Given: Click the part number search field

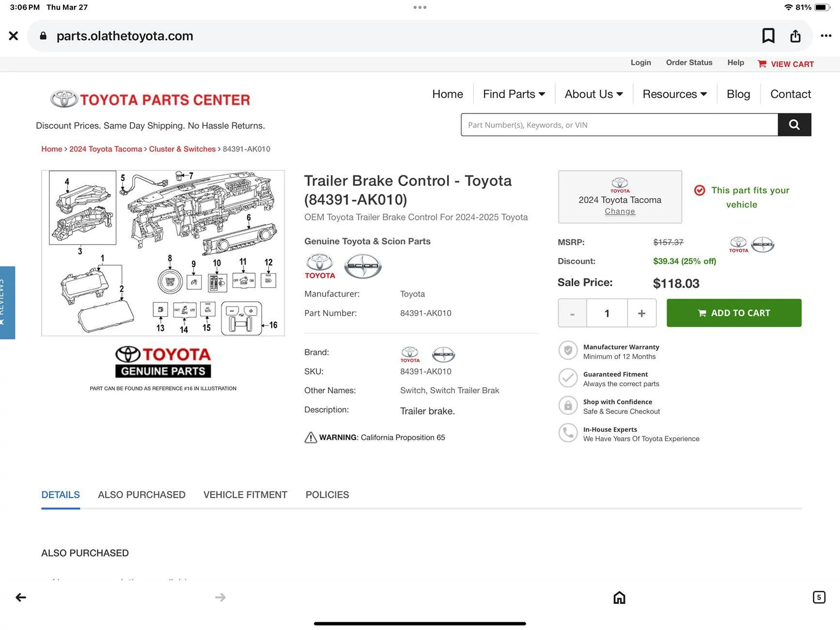Looking at the screenshot, I should [619, 125].
